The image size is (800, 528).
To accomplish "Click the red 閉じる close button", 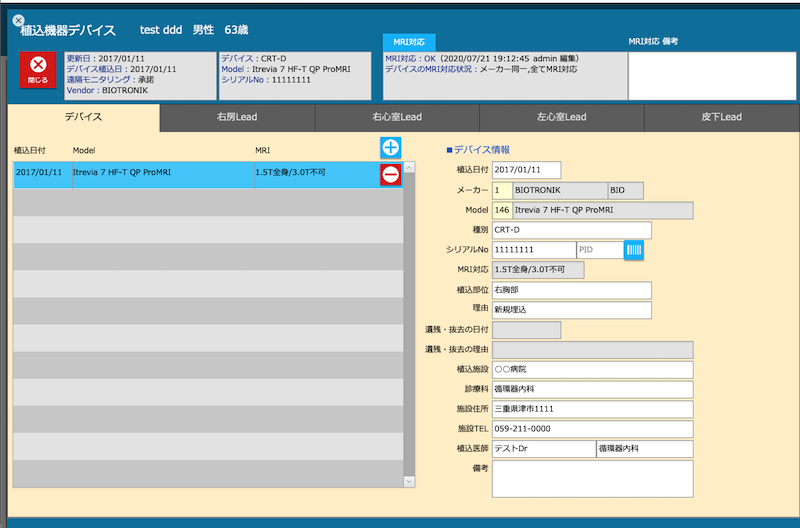I will [x=38, y=69].
